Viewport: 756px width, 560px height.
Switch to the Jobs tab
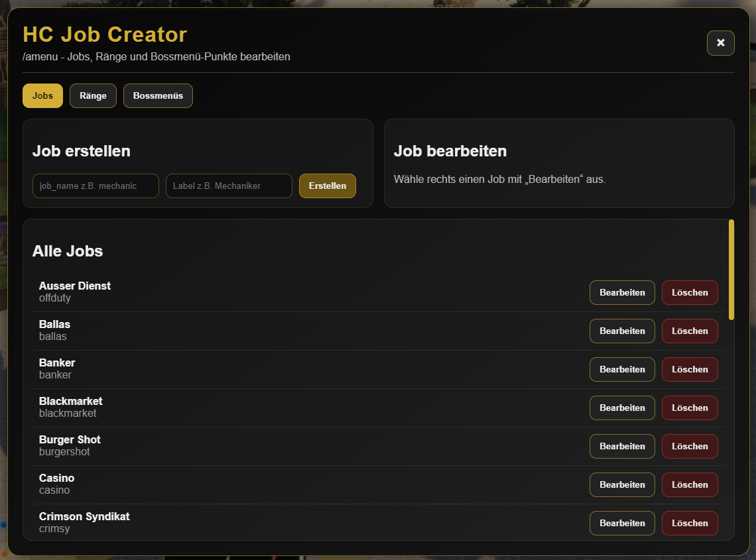click(x=42, y=95)
